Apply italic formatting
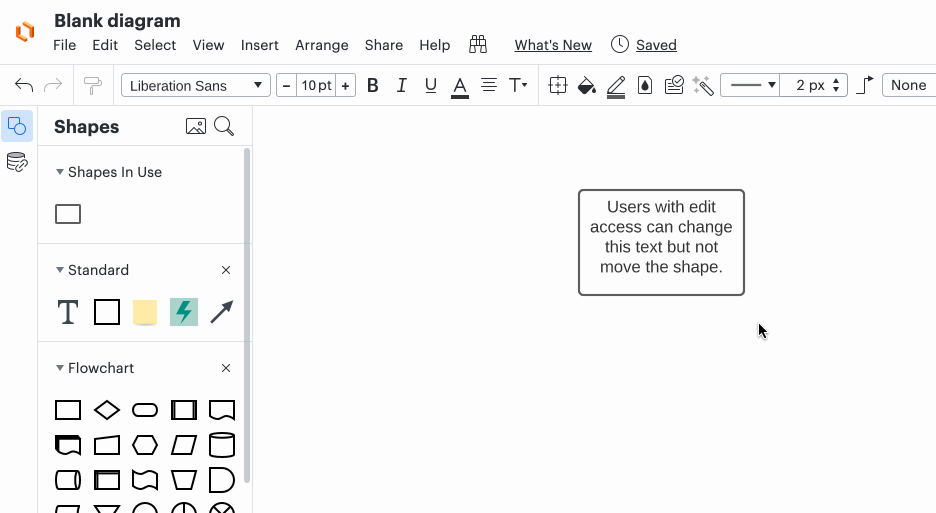936x513 pixels. point(402,85)
